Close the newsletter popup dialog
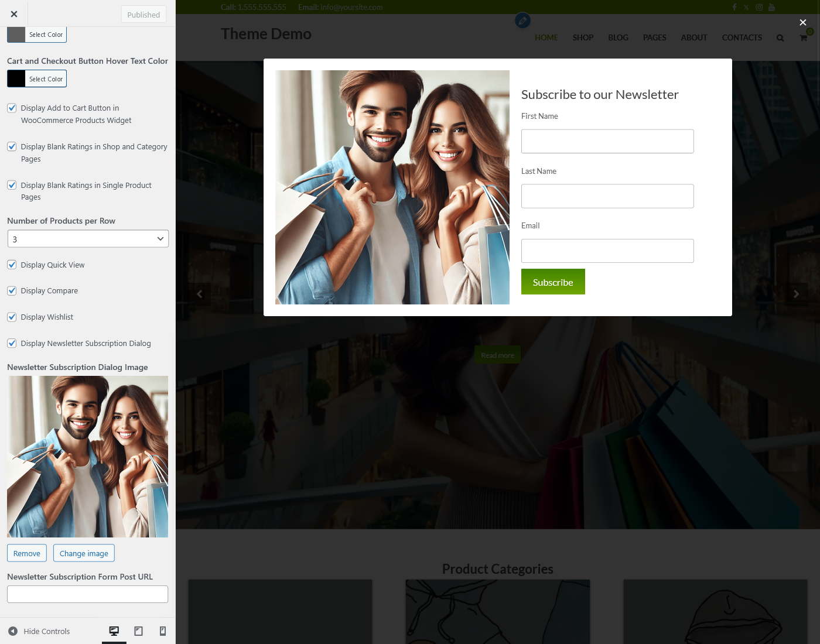This screenshot has width=820, height=644. [802, 22]
